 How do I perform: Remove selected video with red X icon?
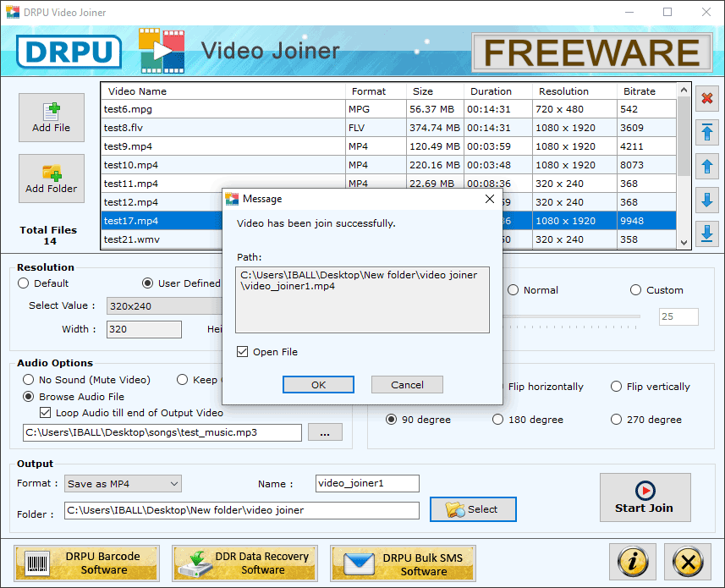[x=707, y=98]
